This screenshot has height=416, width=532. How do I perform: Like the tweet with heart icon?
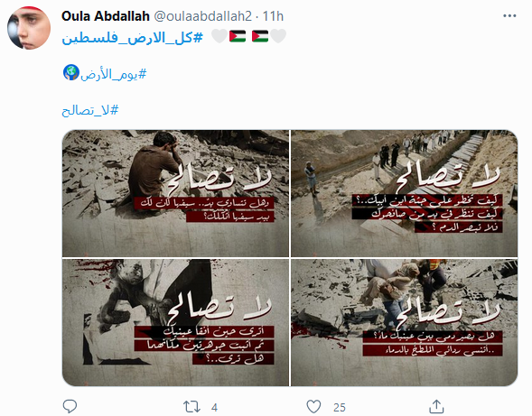313,406
